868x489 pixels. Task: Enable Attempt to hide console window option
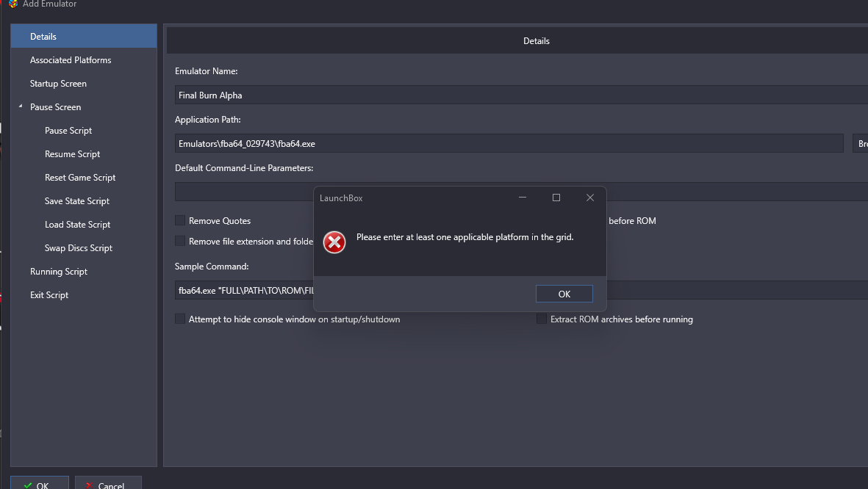point(180,319)
